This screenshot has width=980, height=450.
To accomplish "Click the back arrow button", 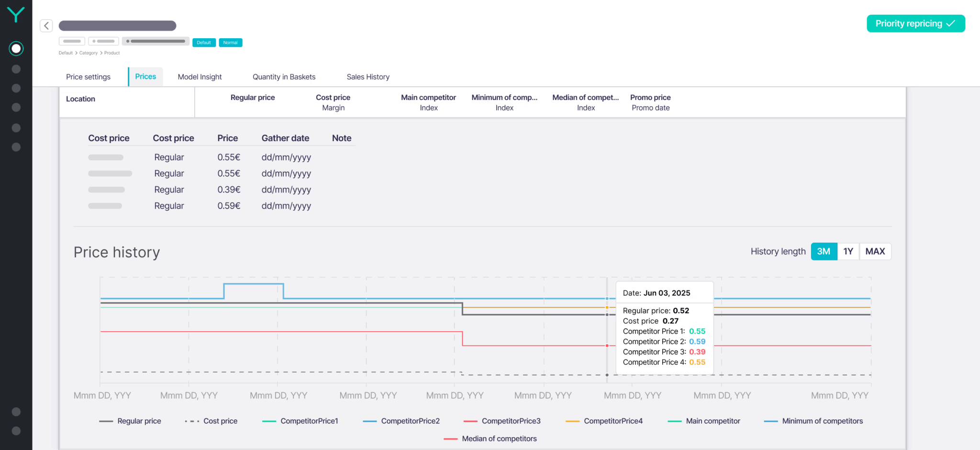I will [46, 25].
